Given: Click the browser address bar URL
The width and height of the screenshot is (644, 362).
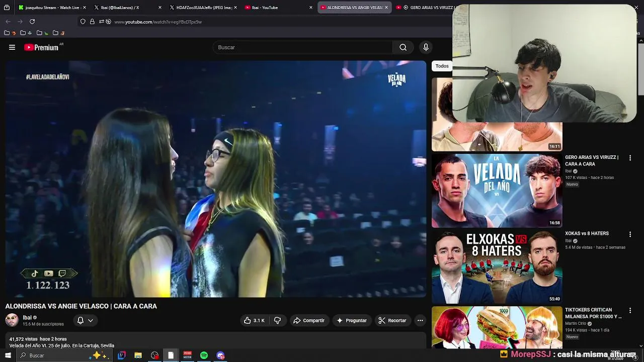Looking at the screenshot, I should click(158, 22).
